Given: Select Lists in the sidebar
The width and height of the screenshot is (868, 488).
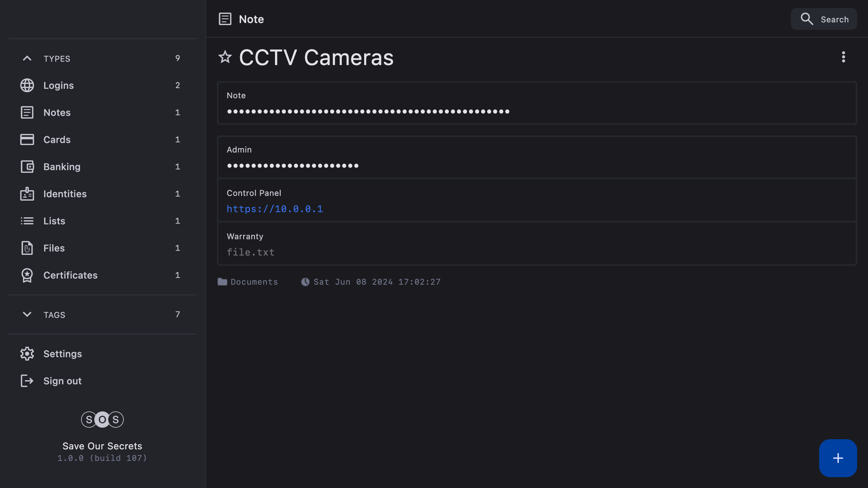Looking at the screenshot, I should click(54, 221).
